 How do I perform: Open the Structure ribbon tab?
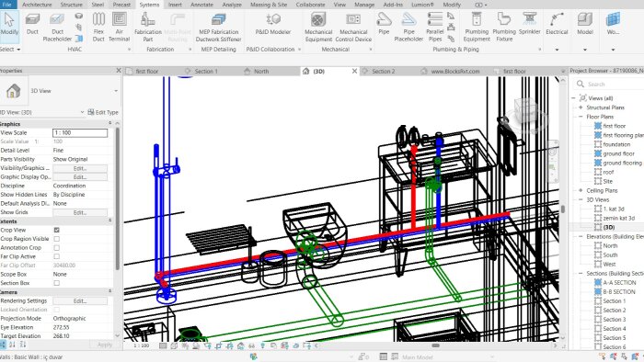click(x=72, y=5)
